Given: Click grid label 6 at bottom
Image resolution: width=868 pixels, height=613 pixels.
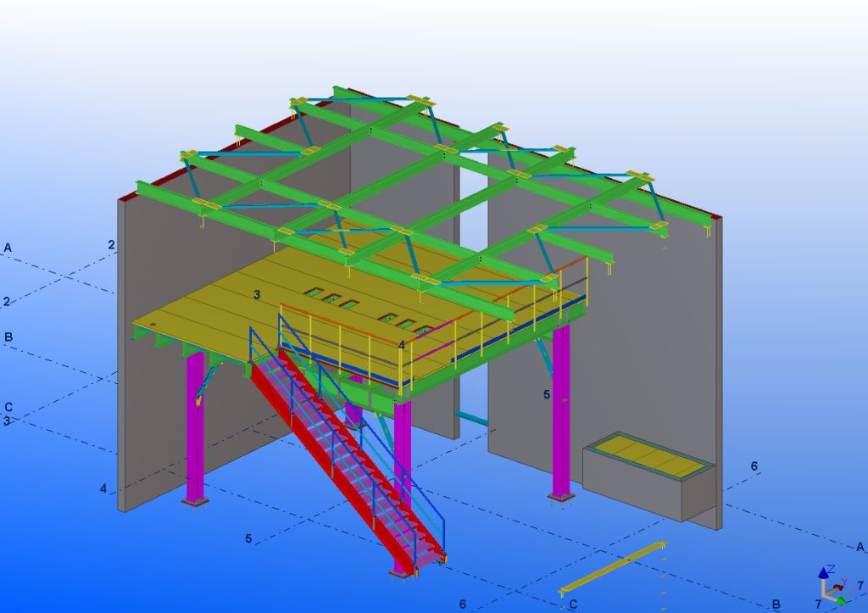Looking at the screenshot, I should click(x=463, y=604).
